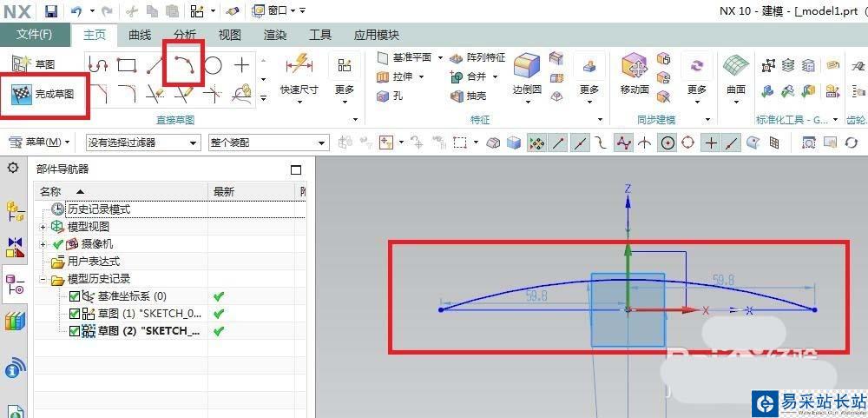Open the dropdown arrow beside 拉伸
The height and width of the screenshot is (418, 868).
pos(421,76)
